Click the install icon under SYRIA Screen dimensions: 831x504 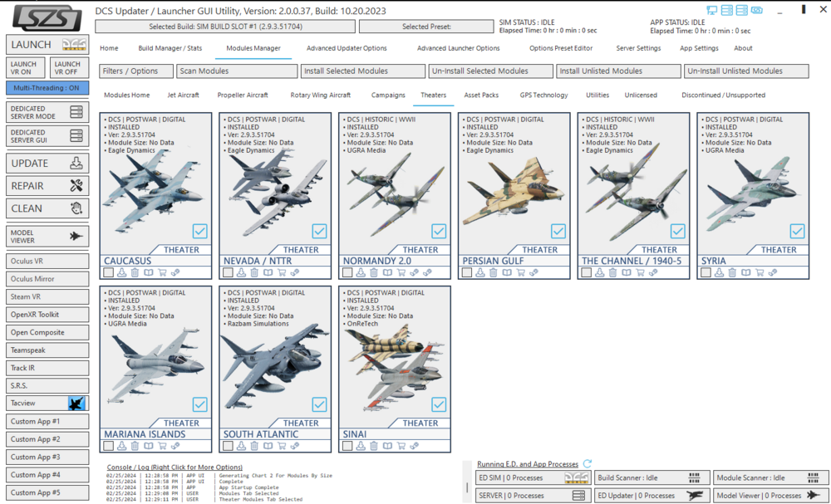point(719,272)
